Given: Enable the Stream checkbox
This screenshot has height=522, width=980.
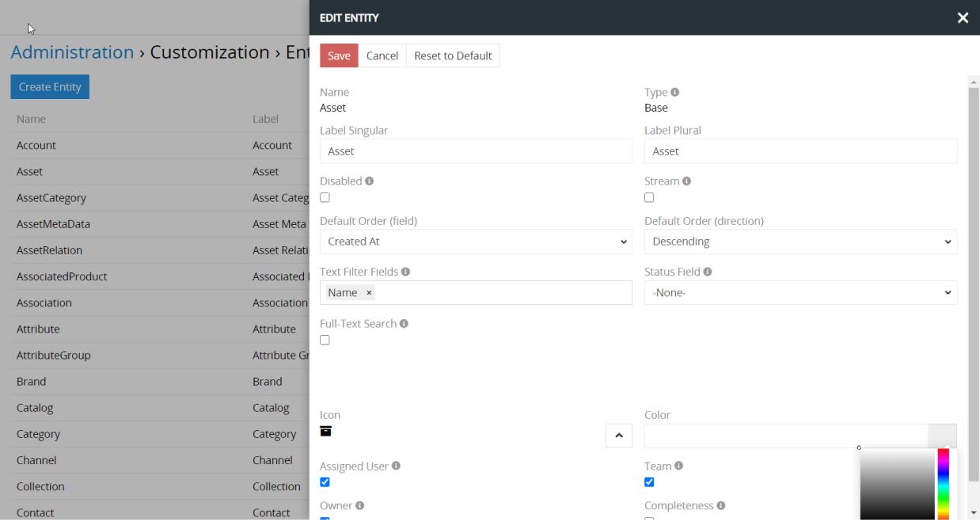Looking at the screenshot, I should pyautogui.click(x=649, y=198).
